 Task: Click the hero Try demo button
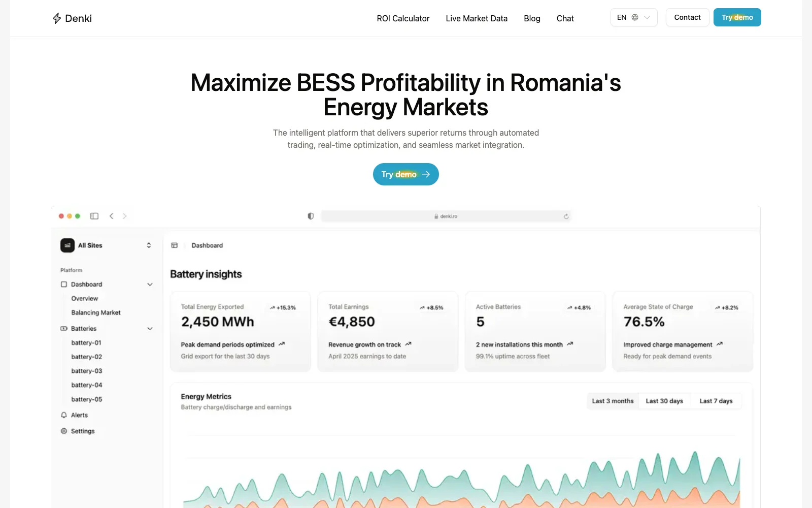tap(406, 174)
